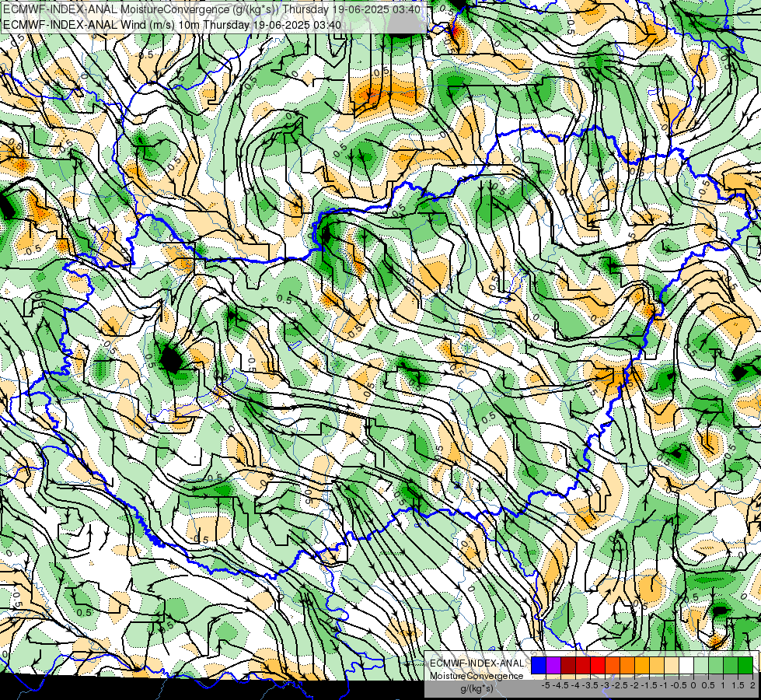Click MoistureConvergence label in the legend box

coord(476,676)
